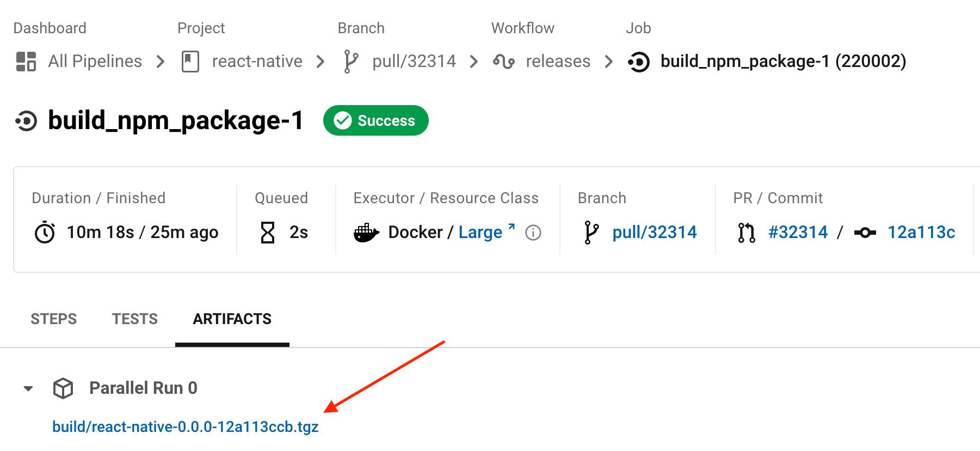Open pull request #32314 link
Image resolution: width=980 pixels, height=451 pixels.
click(798, 233)
